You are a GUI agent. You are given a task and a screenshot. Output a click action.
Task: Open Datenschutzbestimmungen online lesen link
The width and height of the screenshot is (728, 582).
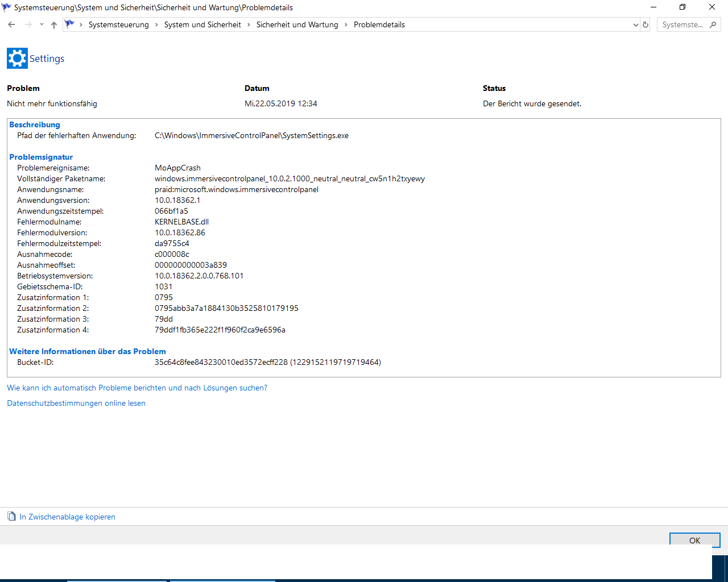point(76,403)
